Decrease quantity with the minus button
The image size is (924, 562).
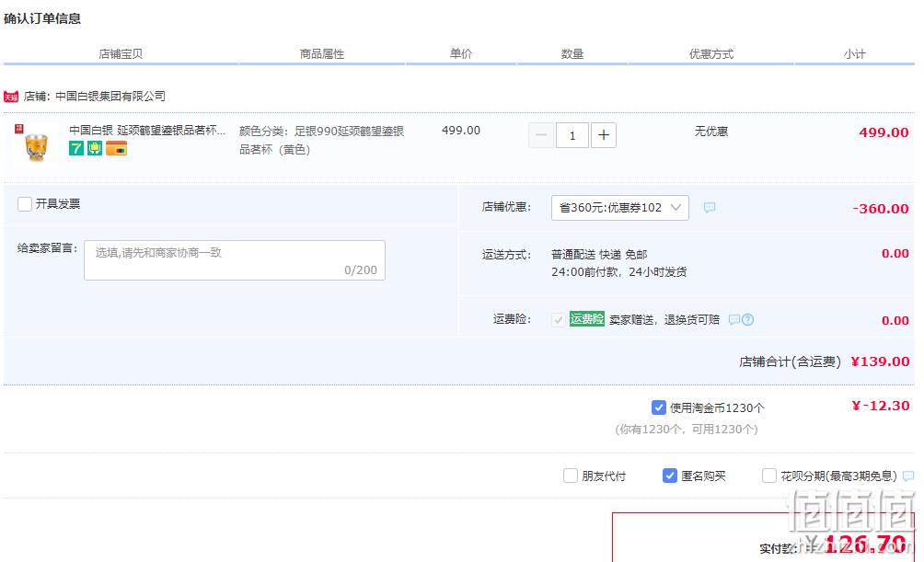[x=541, y=135]
